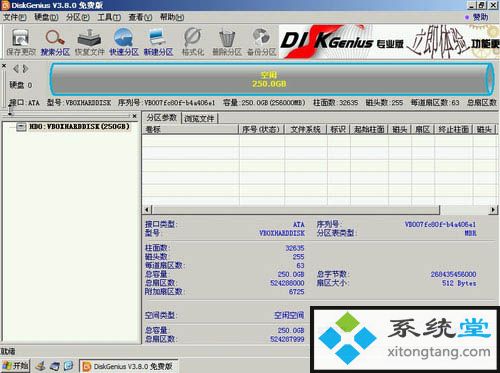Click the right arrow of horizontal scrollbar
This screenshot has height=373, width=500.
tap(493, 210)
